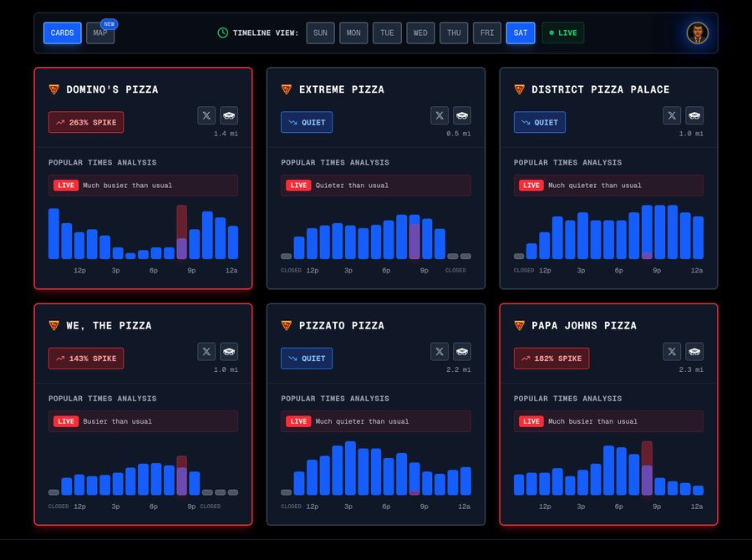Click LIVE tag on Domino's analysis

pos(66,186)
